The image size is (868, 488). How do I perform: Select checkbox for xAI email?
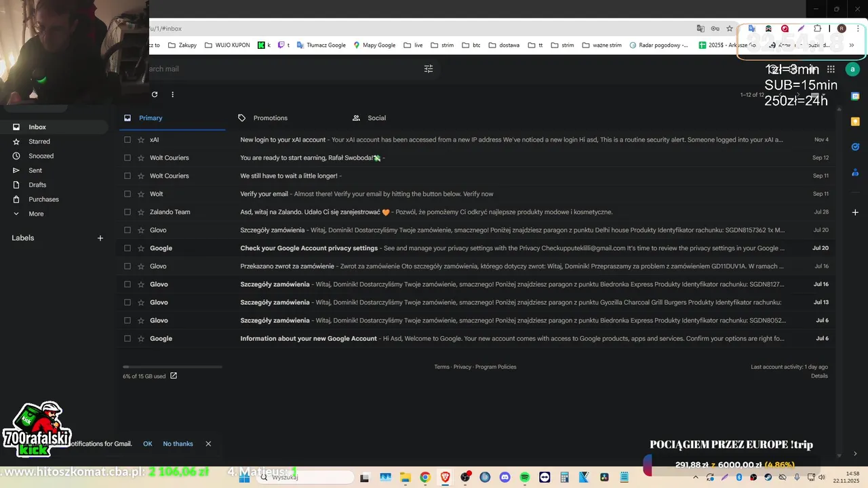coord(127,140)
